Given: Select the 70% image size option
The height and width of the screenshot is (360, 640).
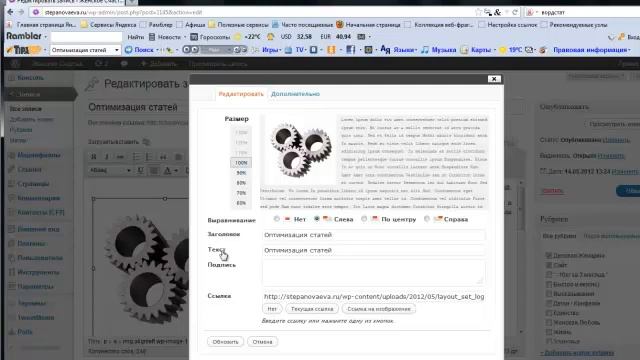Looking at the screenshot, I should click(241, 193).
